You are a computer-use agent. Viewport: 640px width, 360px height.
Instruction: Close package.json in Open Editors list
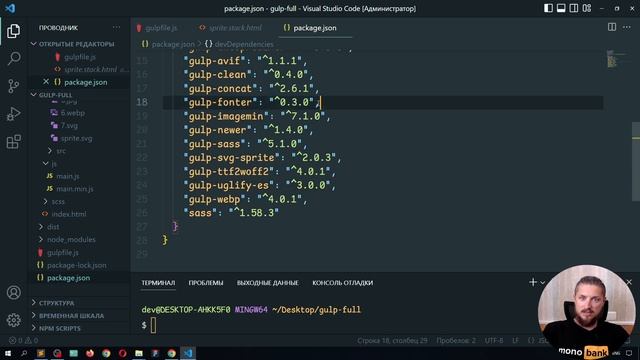tap(46, 82)
